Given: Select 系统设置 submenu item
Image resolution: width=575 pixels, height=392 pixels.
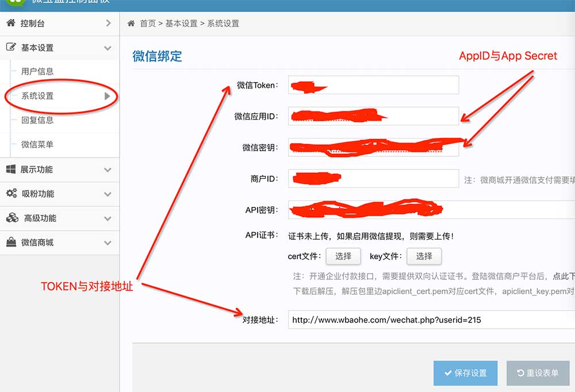Looking at the screenshot, I should 37,96.
